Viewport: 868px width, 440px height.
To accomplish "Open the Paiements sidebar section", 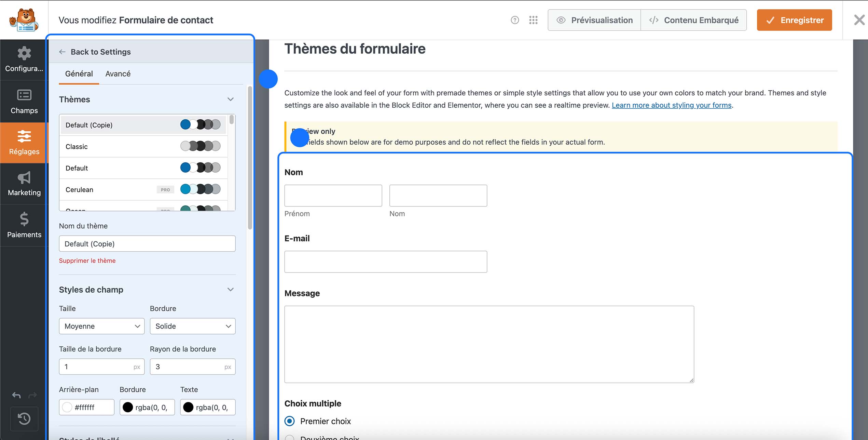I will (24, 226).
